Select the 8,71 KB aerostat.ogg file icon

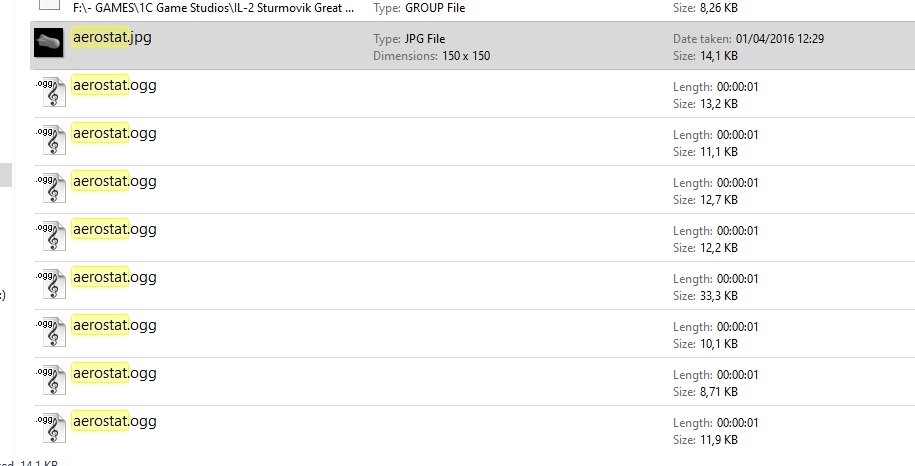point(50,381)
